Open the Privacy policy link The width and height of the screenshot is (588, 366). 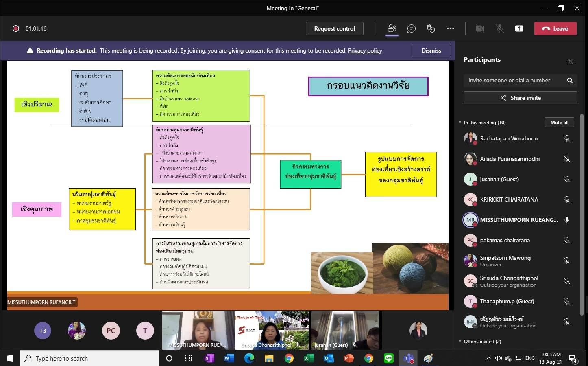click(x=365, y=50)
